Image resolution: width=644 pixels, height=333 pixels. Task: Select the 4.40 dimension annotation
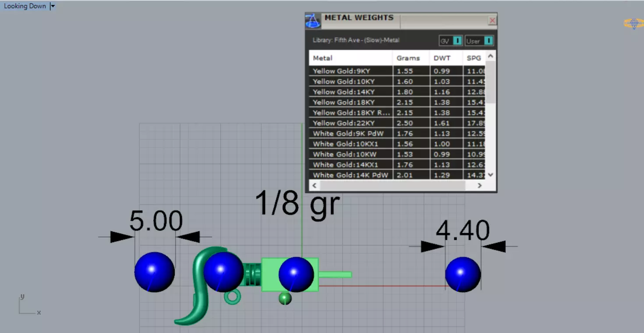[x=463, y=231]
